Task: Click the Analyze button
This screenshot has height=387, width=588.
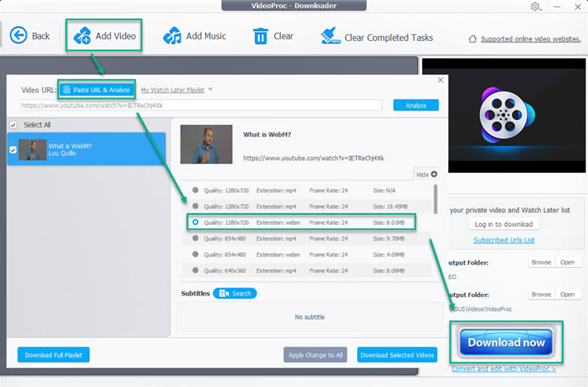Action: [416, 105]
